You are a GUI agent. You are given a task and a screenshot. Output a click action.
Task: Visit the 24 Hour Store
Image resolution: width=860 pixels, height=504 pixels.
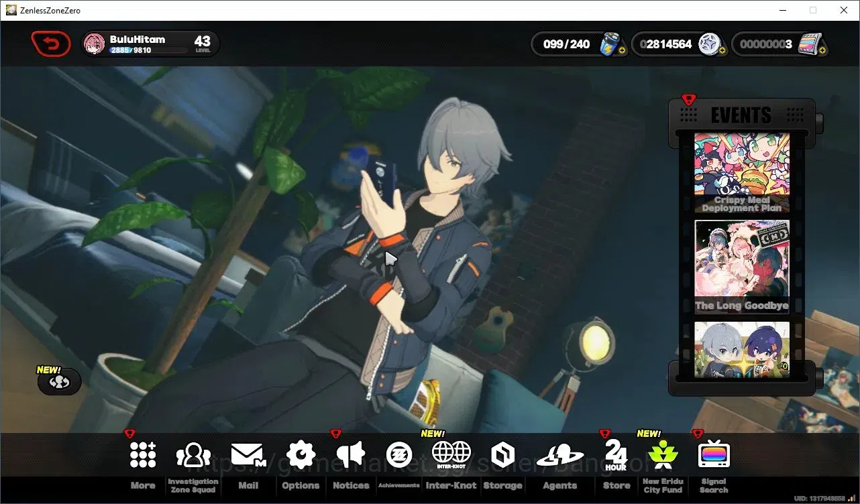tap(616, 455)
